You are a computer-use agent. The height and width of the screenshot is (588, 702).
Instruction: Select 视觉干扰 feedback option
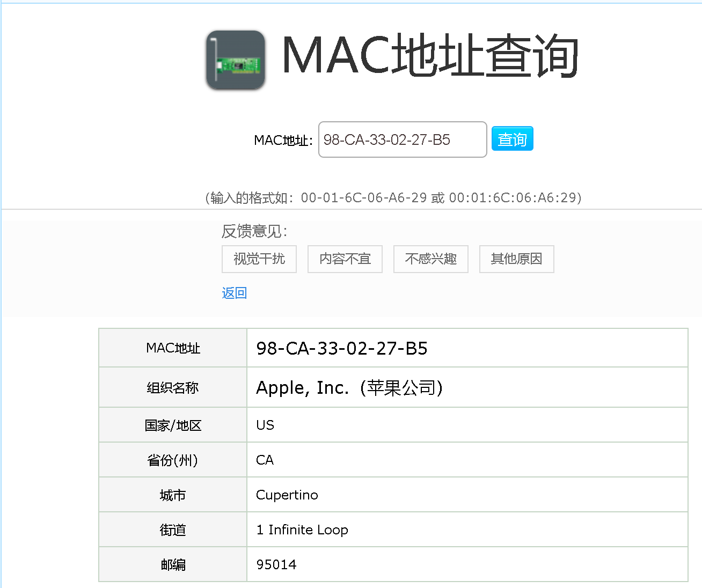[x=259, y=259]
